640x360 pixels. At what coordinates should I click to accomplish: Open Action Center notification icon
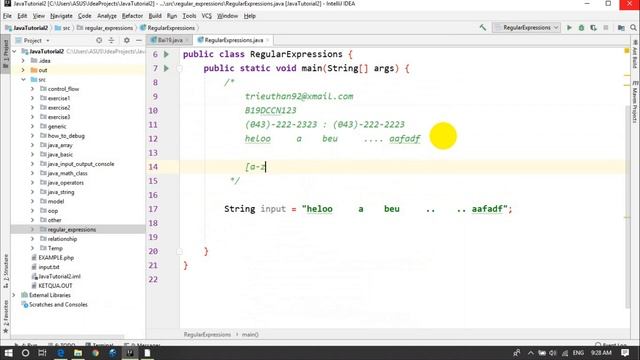625,353
